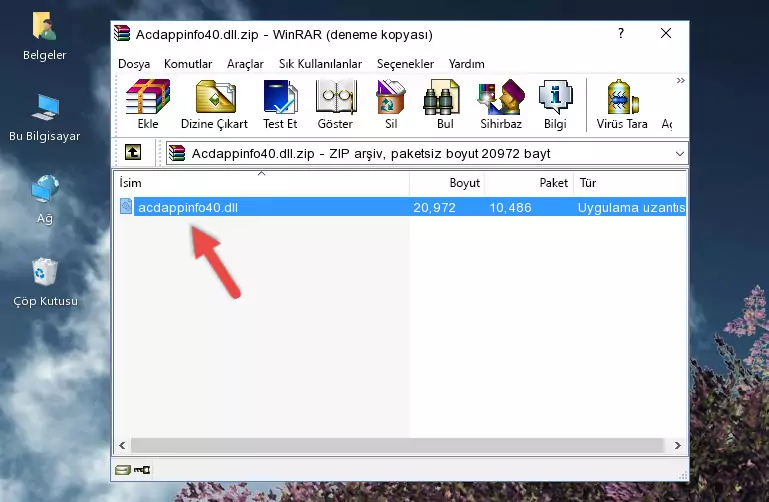The width and height of the screenshot is (769, 502).
Task: Click the help question mark button
Action: point(621,33)
